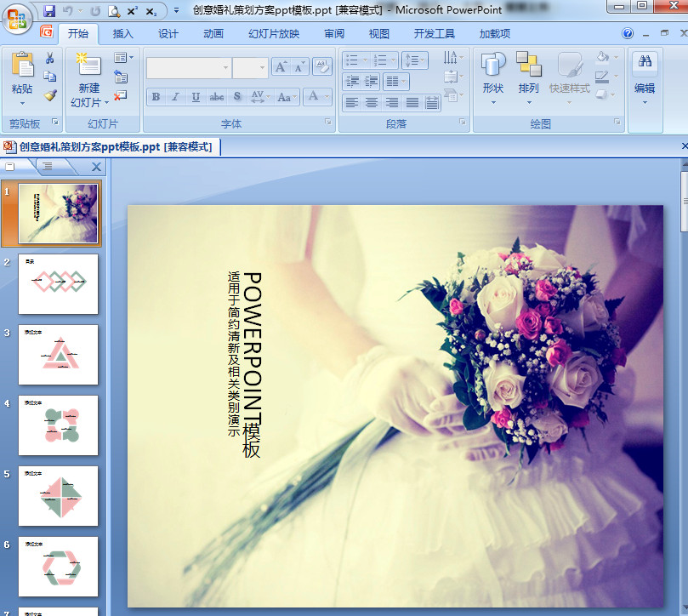The image size is (688, 616).
Task: Copy selection with the copy icon
Action: point(49,77)
